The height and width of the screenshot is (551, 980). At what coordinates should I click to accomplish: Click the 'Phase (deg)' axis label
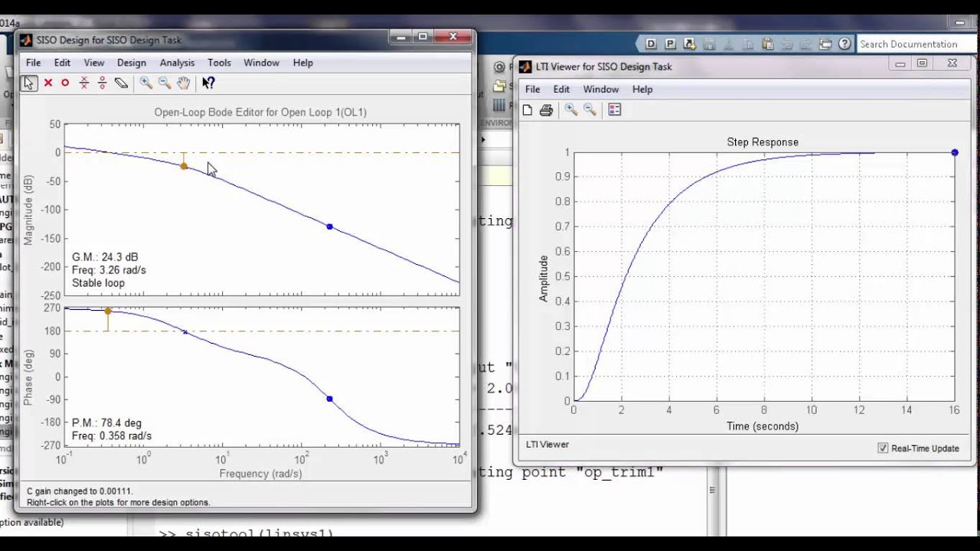click(x=29, y=377)
